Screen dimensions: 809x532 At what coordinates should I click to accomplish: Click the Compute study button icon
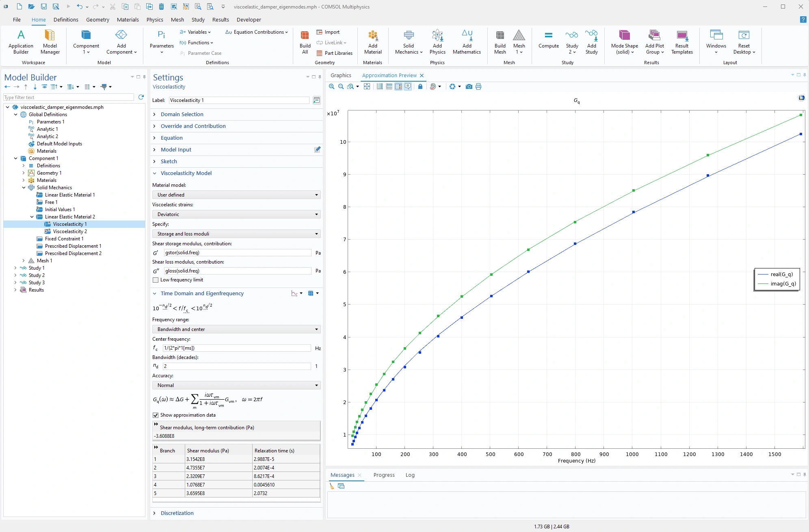click(548, 36)
